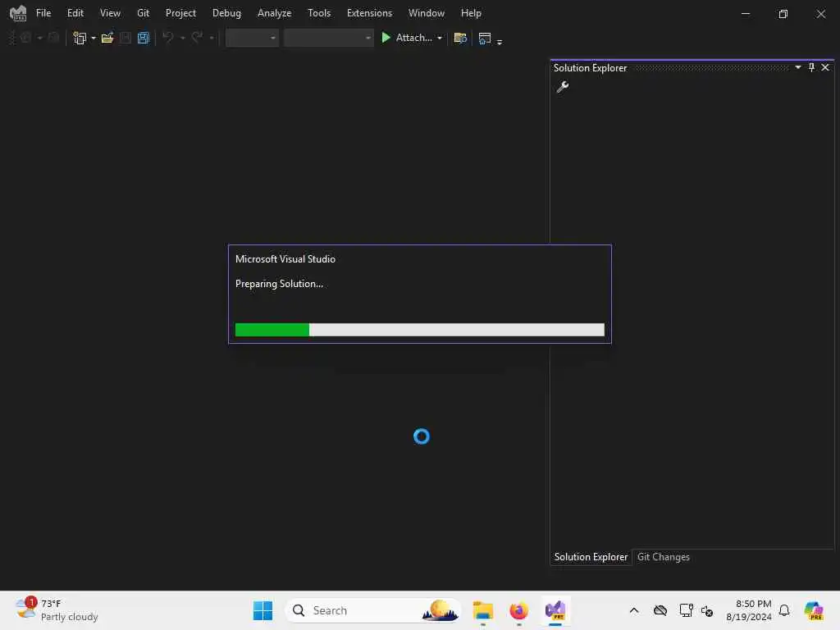Open the Windows Start menu
Image resolution: width=840 pixels, height=630 pixels.
pos(262,610)
